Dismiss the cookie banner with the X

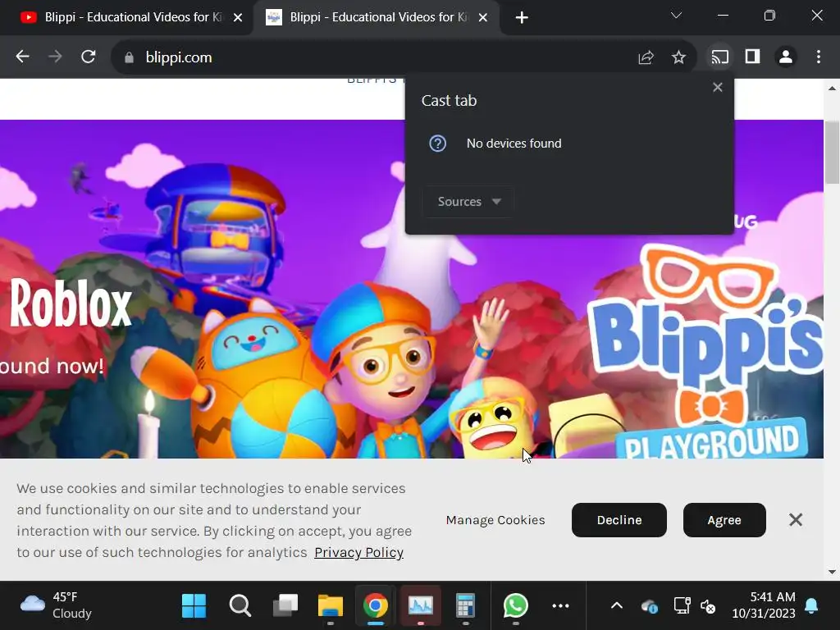[x=796, y=519]
